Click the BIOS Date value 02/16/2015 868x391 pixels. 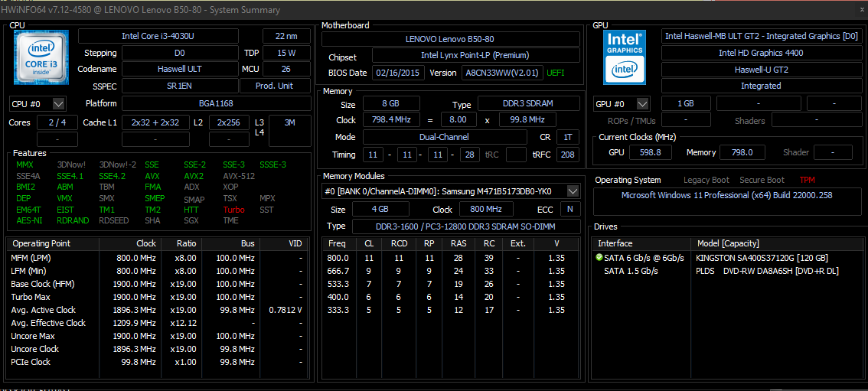(x=399, y=73)
